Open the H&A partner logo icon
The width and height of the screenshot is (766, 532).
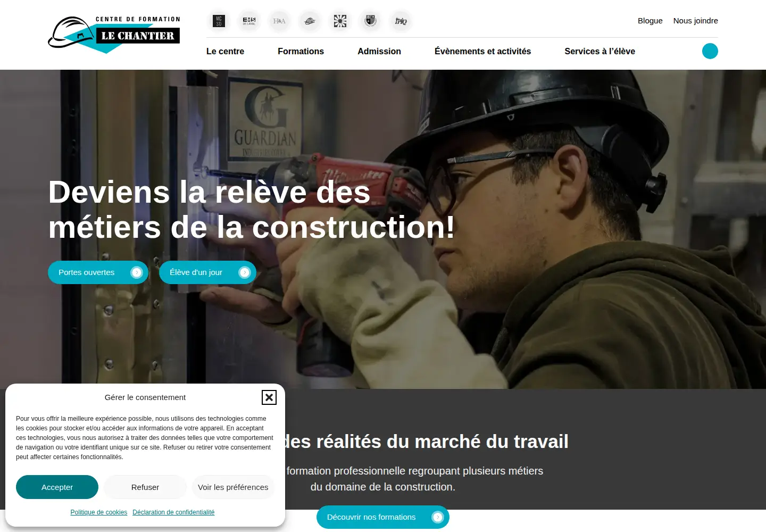(279, 21)
